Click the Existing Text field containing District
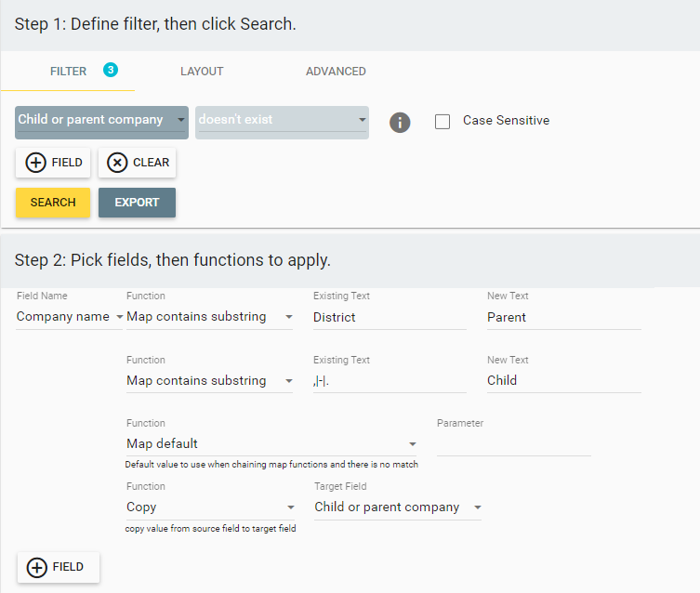The image size is (700, 593). pos(390,317)
